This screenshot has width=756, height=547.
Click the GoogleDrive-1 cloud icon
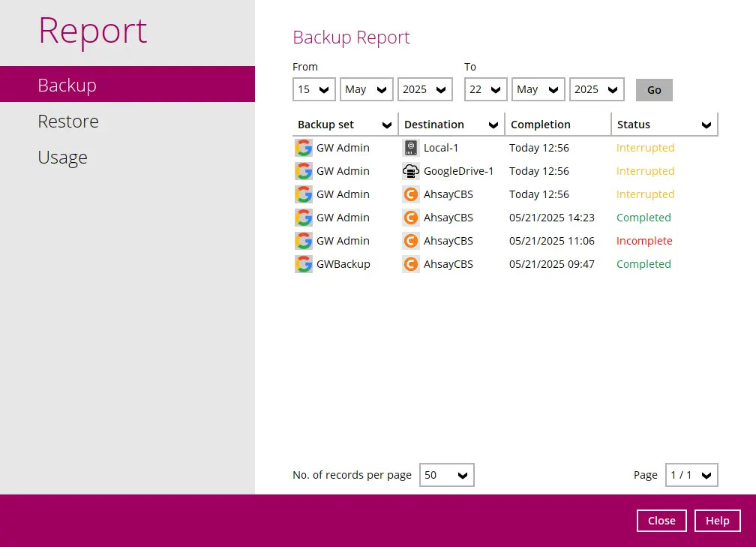coord(410,171)
